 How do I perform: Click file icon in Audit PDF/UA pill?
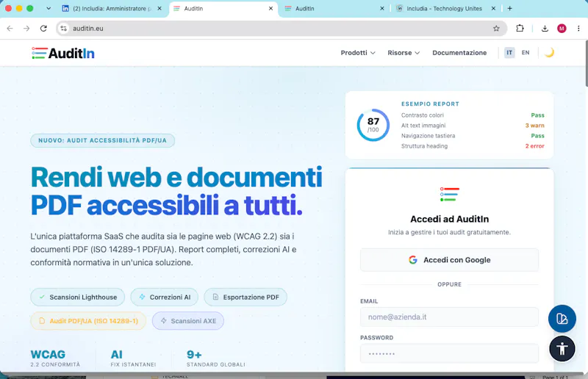point(42,321)
